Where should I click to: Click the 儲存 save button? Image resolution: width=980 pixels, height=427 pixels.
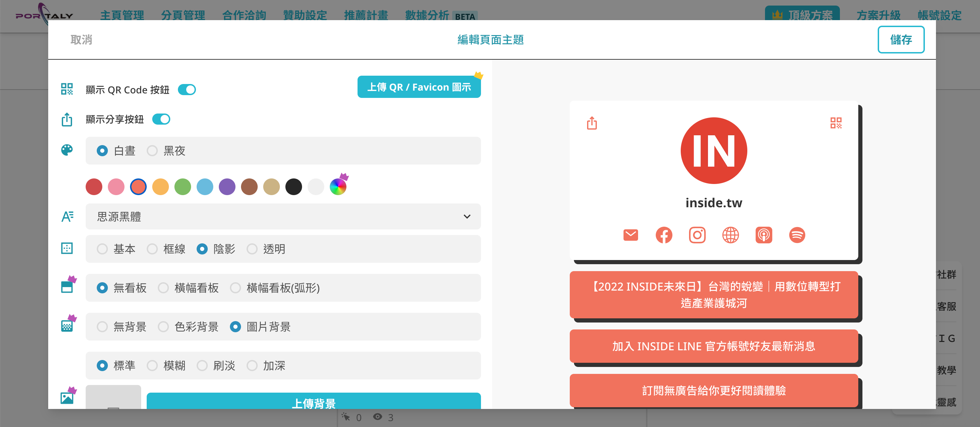pos(901,40)
